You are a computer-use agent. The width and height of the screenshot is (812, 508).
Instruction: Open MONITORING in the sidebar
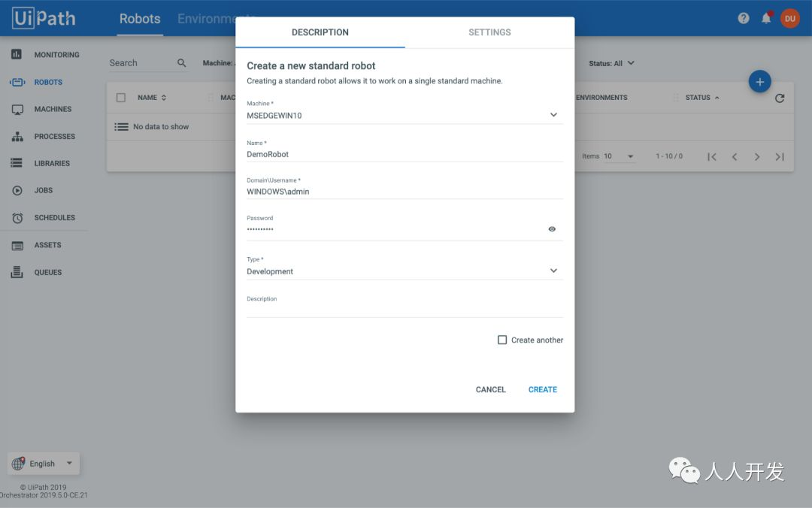[56, 54]
